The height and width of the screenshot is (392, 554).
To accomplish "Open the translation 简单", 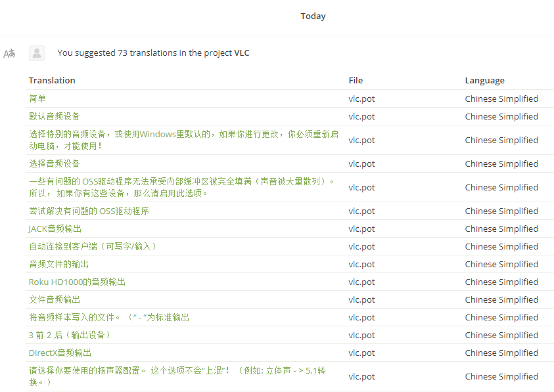I will tap(37, 99).
